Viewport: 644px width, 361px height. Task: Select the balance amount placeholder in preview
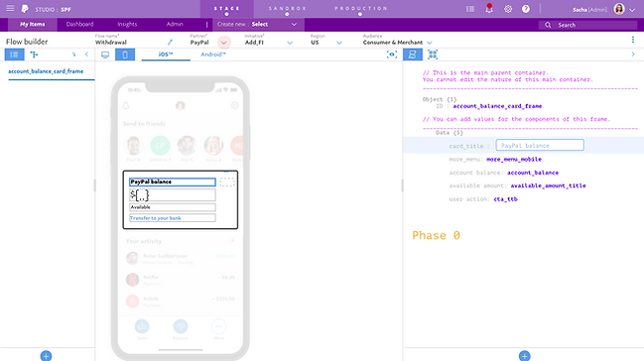pyautogui.click(x=173, y=195)
